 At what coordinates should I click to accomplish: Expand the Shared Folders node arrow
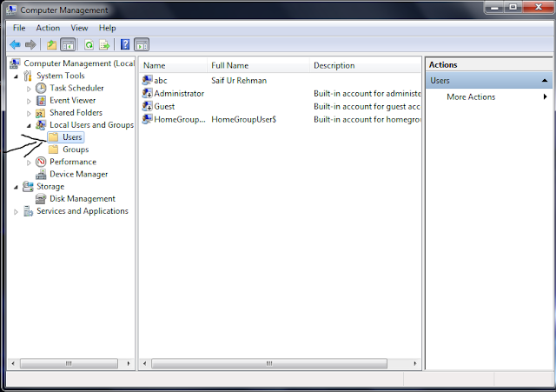[29, 114]
